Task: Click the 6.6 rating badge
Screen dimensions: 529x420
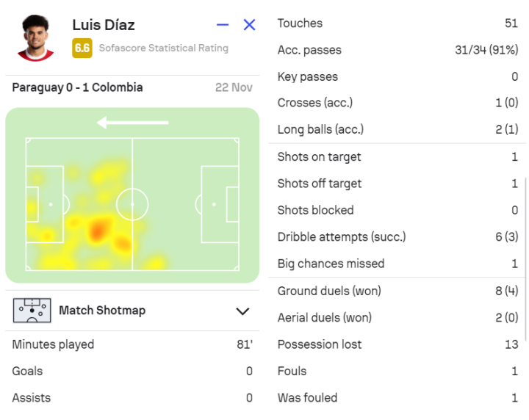Action: tap(82, 48)
